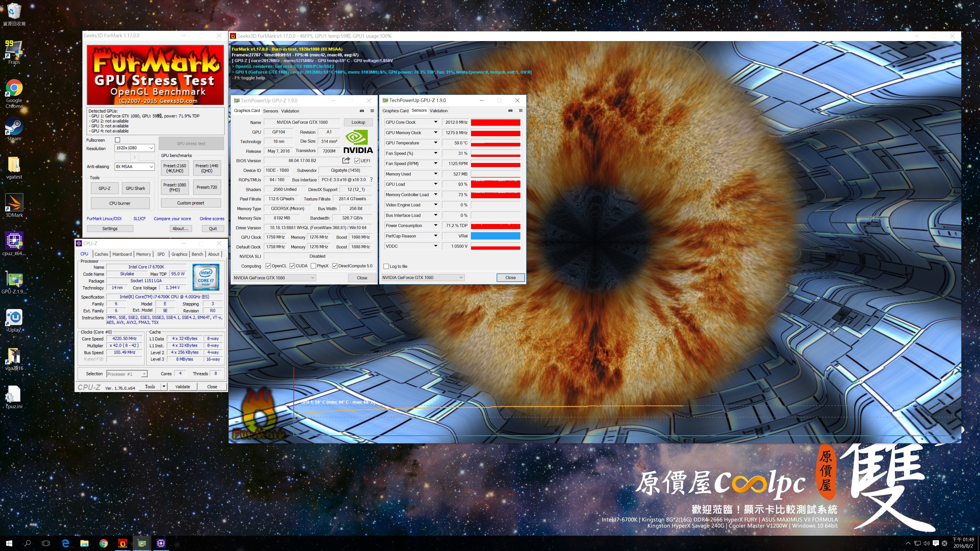Viewport: 980px width, 551px height.
Task: Open the Steam desktop shortcut
Action: 14,129
